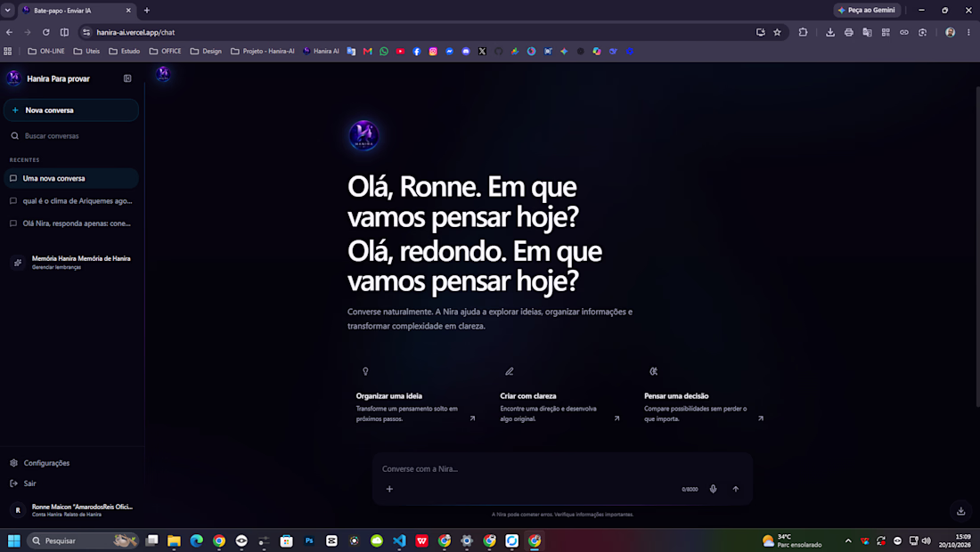Expand the OFFICE bookmarks folder

165,52
